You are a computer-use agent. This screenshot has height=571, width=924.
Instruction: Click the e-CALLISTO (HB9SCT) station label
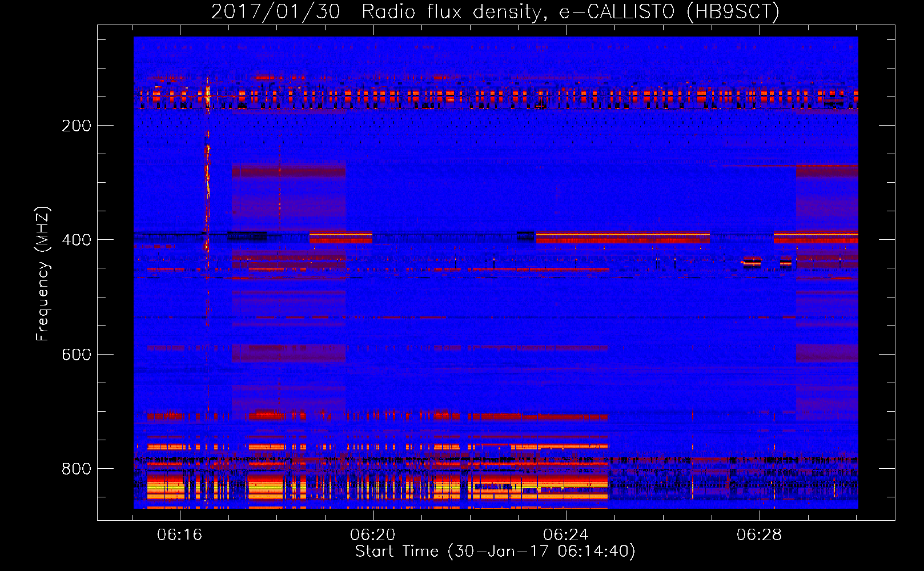pyautogui.click(x=669, y=12)
